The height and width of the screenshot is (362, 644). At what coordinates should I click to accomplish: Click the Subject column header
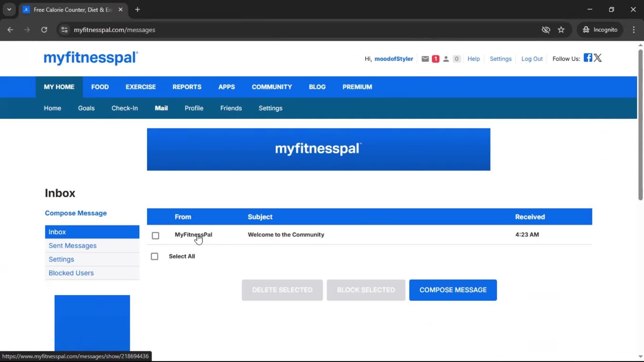[x=260, y=217]
